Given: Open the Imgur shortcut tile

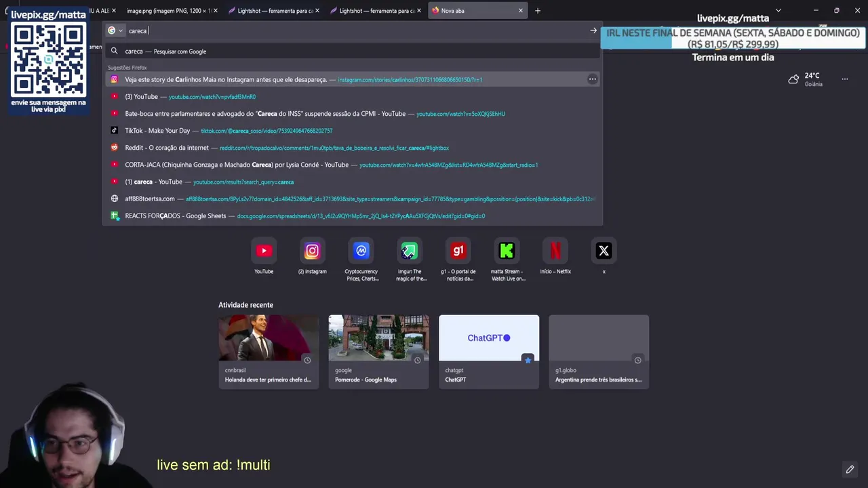Looking at the screenshot, I should click(x=410, y=251).
